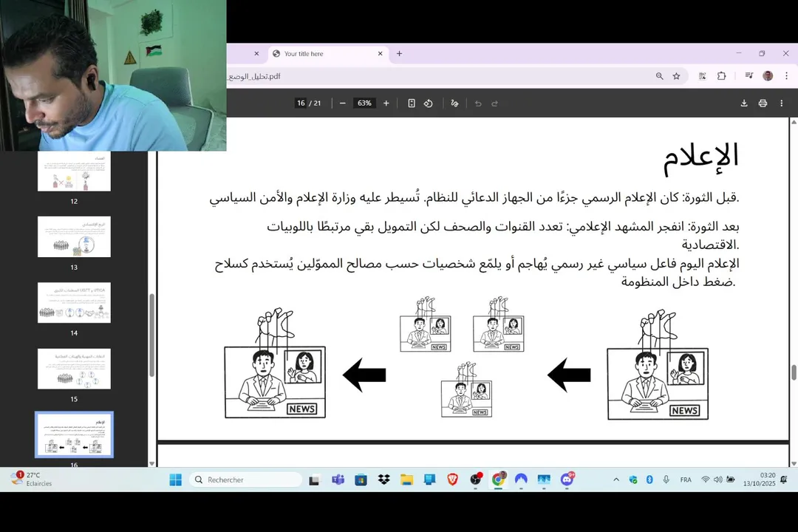
Task: Open Chrome zoom magnifier in address bar
Action: pos(660,76)
